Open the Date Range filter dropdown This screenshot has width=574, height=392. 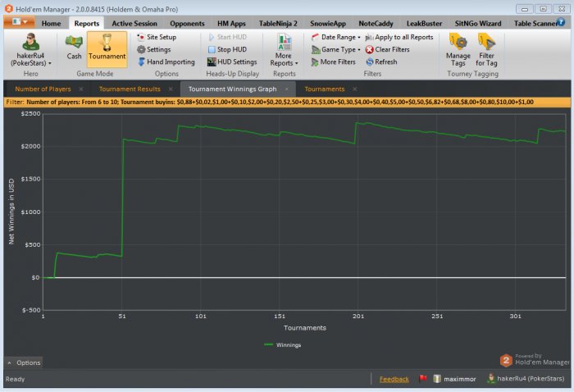click(x=335, y=37)
